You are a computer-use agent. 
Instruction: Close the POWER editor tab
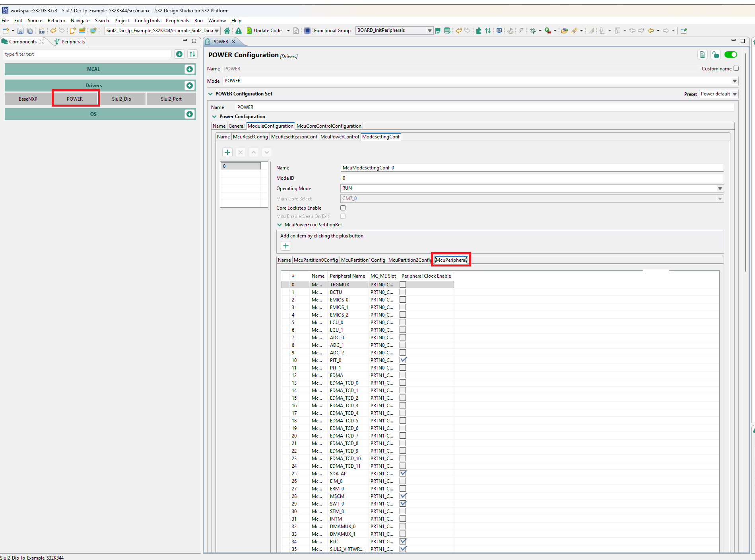(x=234, y=42)
